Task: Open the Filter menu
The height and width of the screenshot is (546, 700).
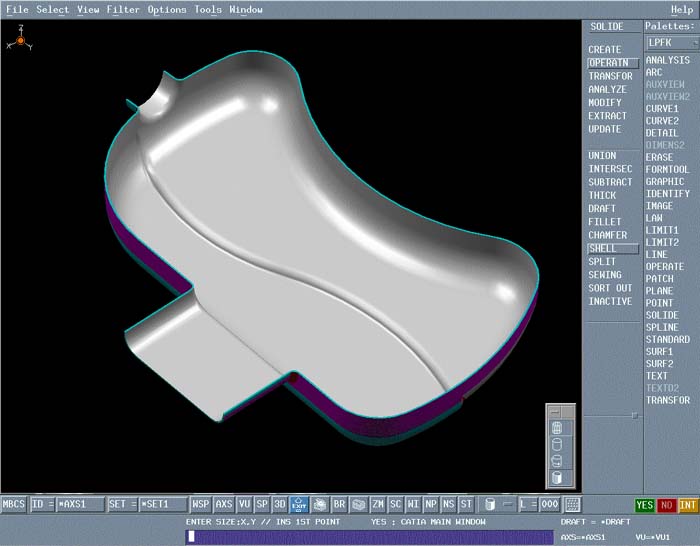Action: (x=123, y=10)
